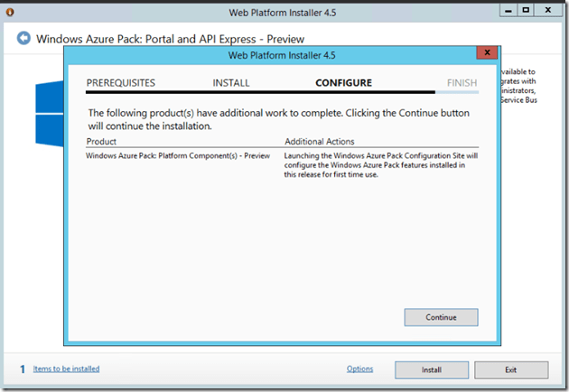Switch to the CONFIGURE step

point(343,83)
